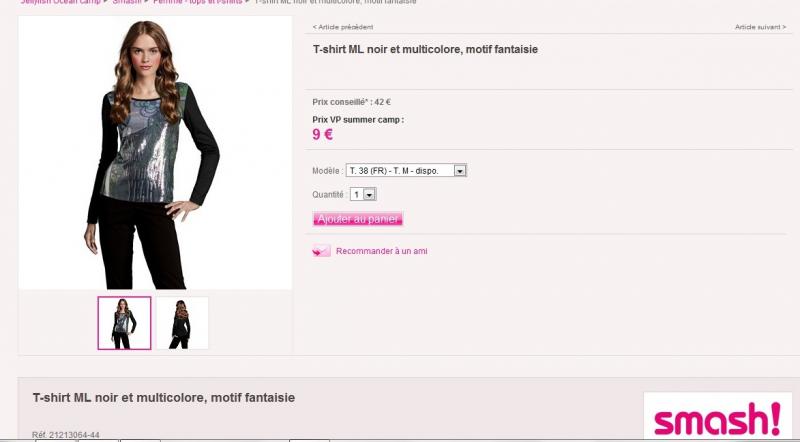Click the product title heading at top
Image resolution: width=800 pixels, height=442 pixels.
pos(425,50)
